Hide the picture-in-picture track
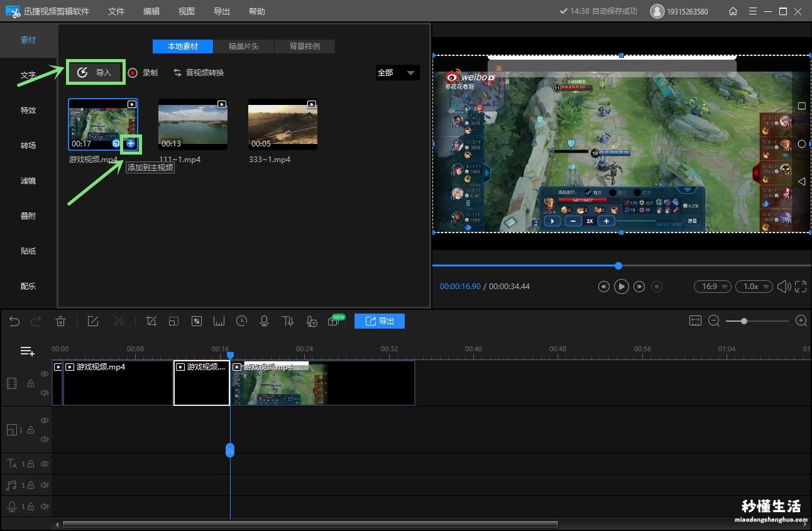 (x=45, y=420)
